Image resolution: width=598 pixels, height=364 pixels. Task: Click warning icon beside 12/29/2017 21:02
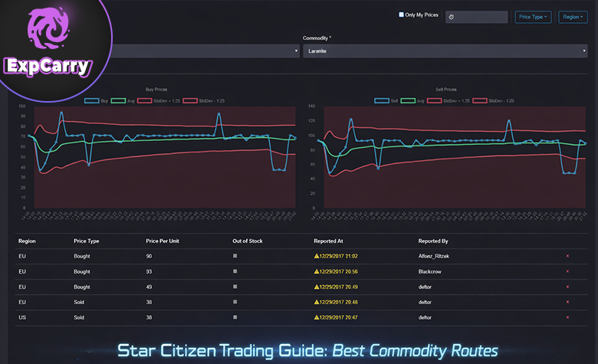click(317, 256)
